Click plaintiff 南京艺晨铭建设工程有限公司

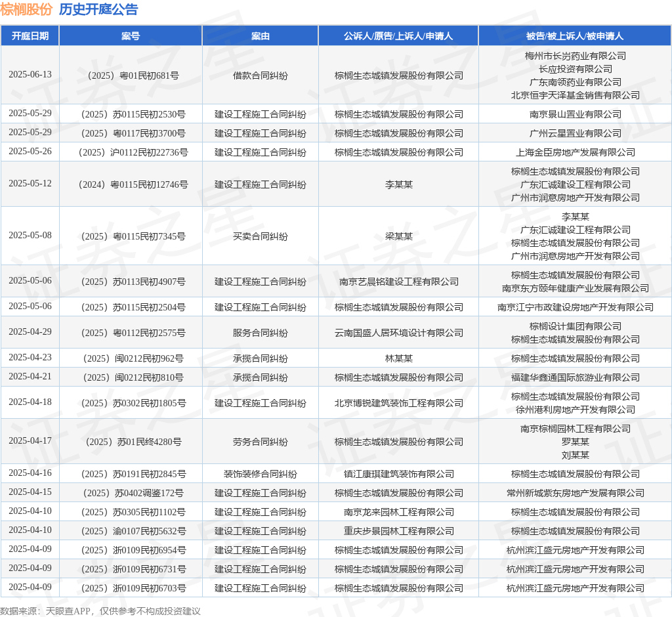[x=398, y=282]
